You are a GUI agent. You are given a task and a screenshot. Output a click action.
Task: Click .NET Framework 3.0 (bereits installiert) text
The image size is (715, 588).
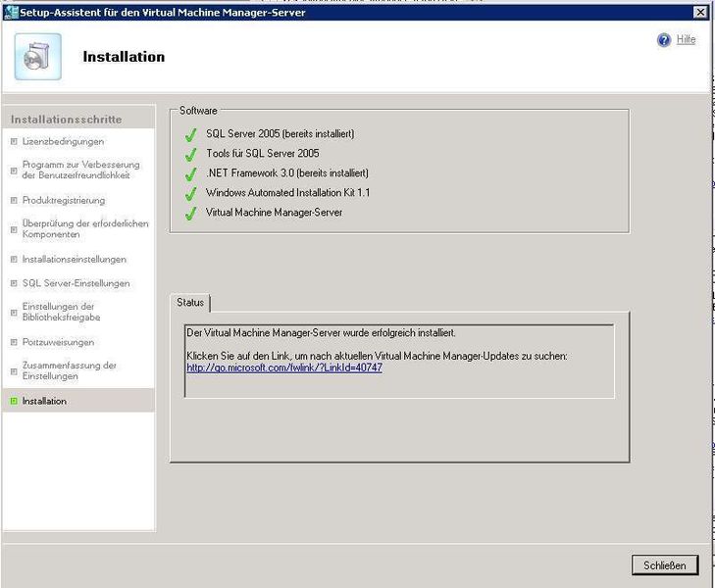287,172
